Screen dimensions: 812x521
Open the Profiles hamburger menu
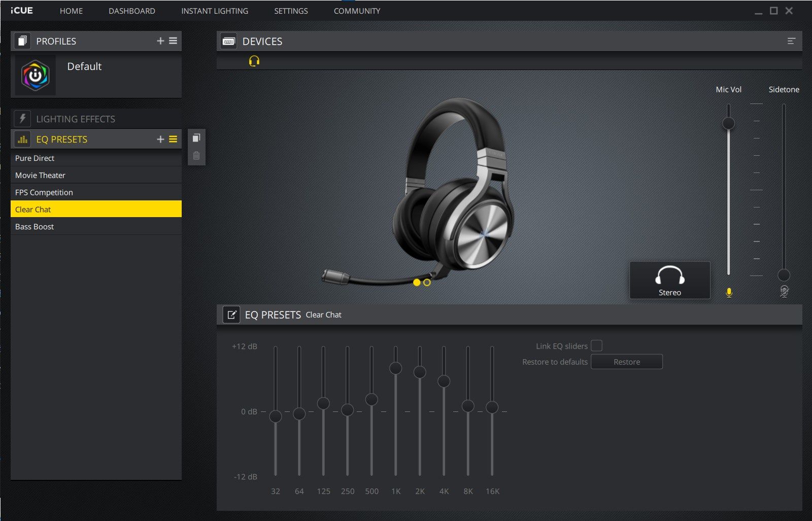click(x=173, y=41)
